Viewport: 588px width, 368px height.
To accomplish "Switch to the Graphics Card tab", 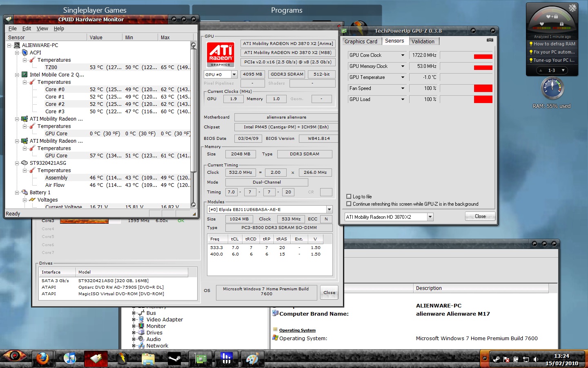I will tap(361, 41).
